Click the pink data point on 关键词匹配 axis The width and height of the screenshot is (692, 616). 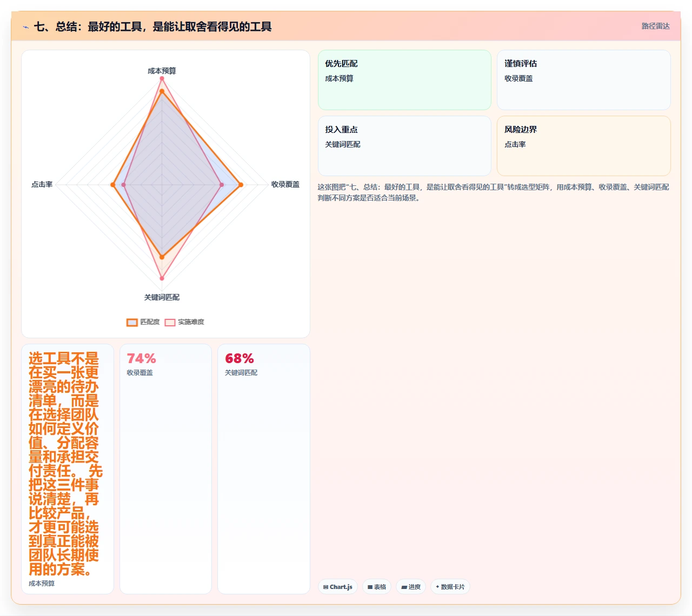click(x=162, y=278)
